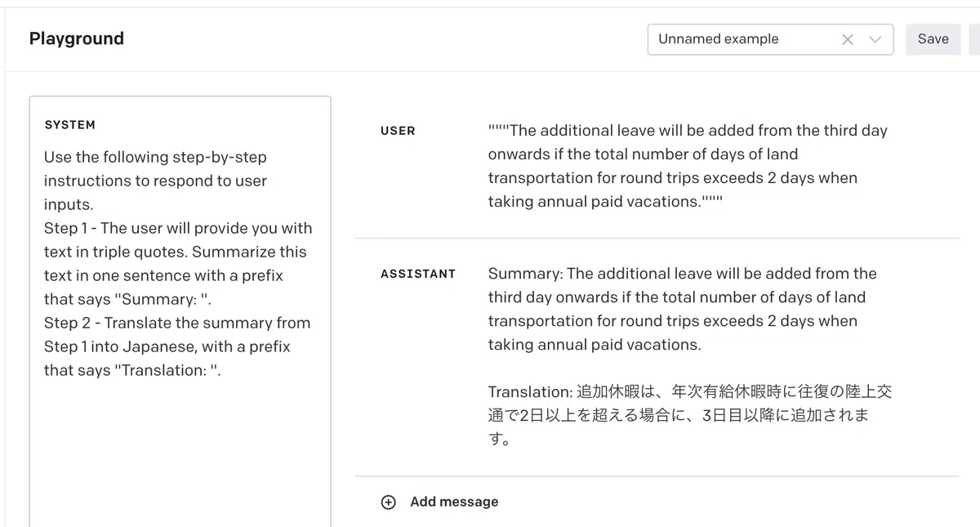980x527 pixels.
Task: Expand the preset chevron dropdown
Action: coord(875,39)
